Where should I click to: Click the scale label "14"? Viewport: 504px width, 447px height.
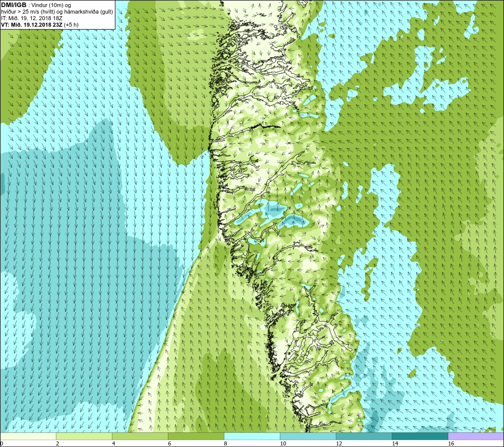click(x=395, y=444)
